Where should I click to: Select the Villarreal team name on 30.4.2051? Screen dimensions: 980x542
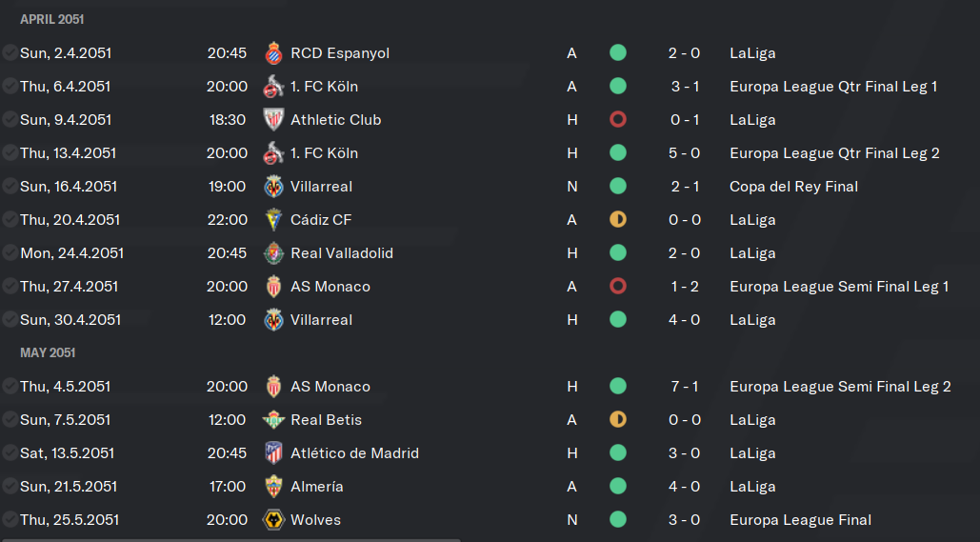point(321,319)
